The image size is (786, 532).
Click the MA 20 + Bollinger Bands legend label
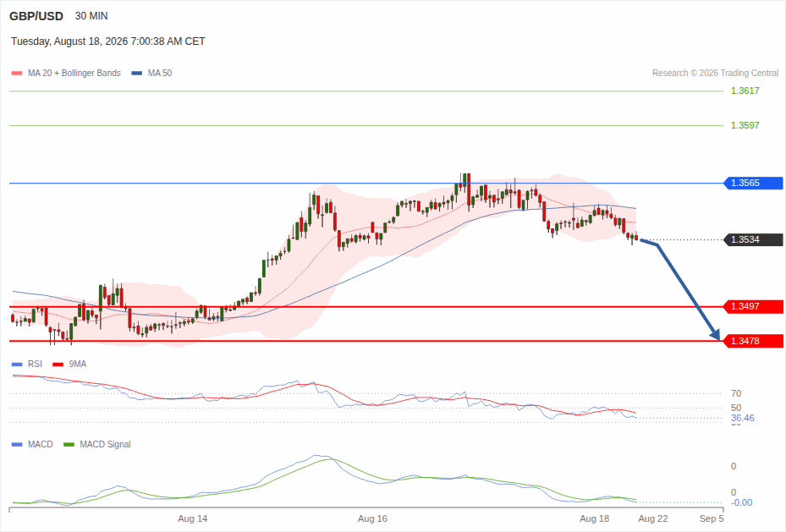pos(74,73)
